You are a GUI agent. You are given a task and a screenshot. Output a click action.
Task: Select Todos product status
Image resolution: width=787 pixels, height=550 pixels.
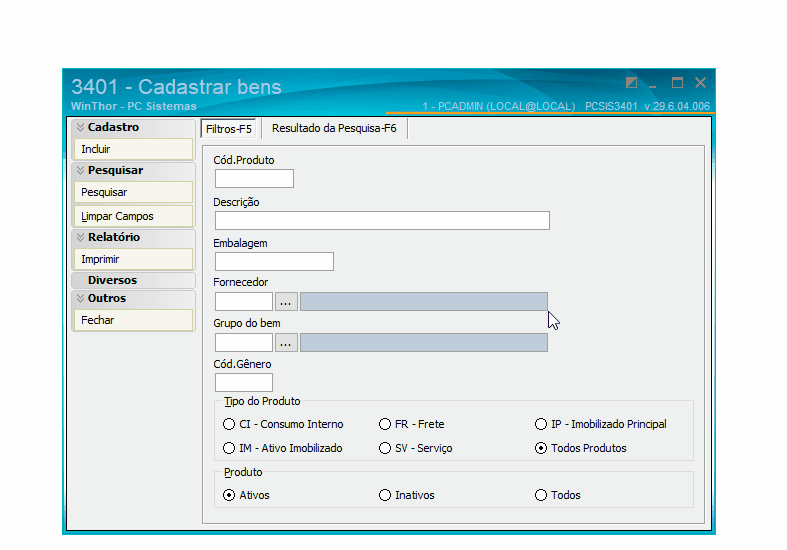click(x=558, y=495)
